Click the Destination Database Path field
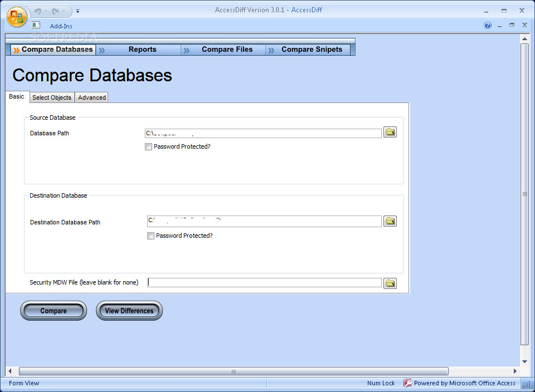 click(264, 221)
